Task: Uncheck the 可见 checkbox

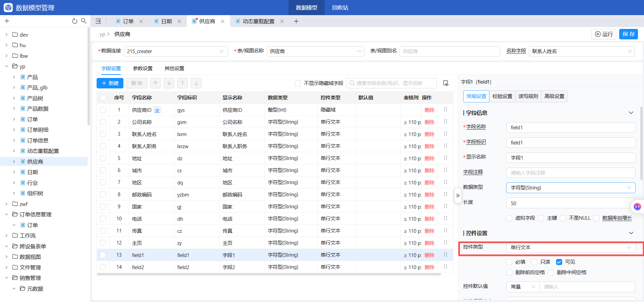Action: click(x=559, y=262)
